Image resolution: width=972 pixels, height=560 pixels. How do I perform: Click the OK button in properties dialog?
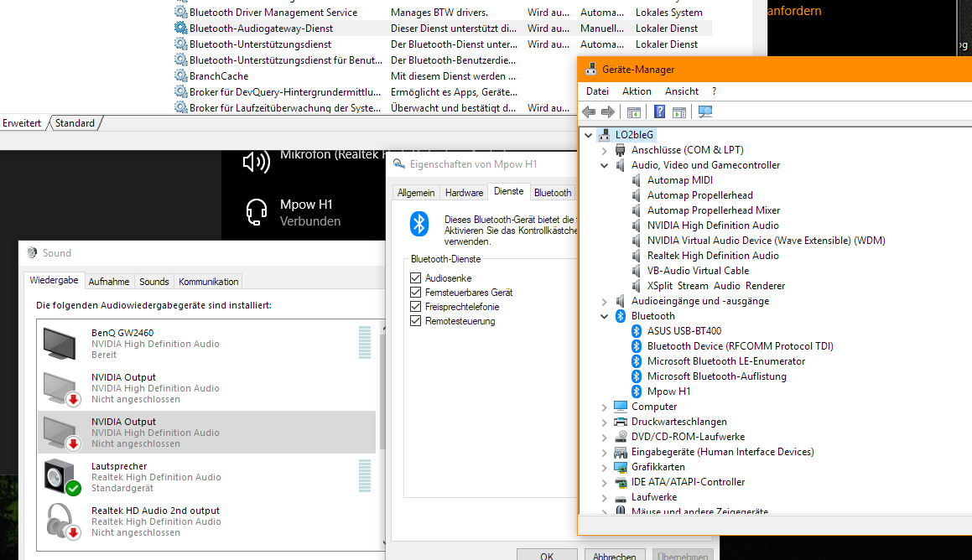click(x=547, y=556)
